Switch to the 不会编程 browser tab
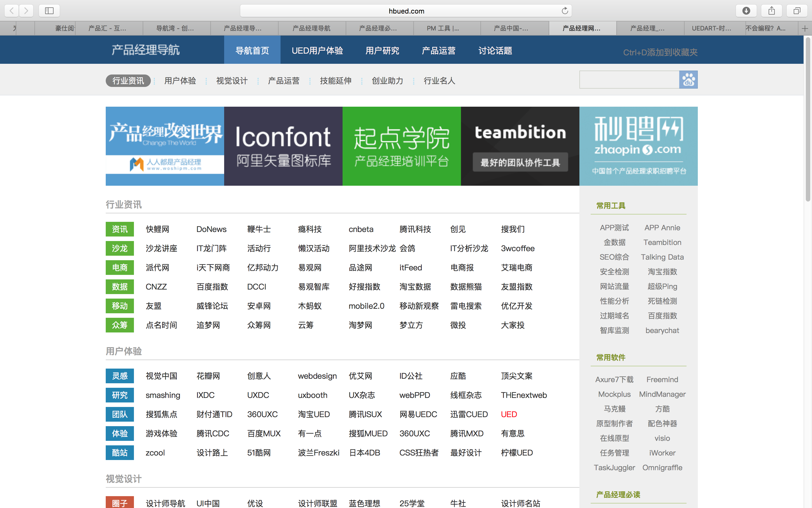 tap(771, 29)
